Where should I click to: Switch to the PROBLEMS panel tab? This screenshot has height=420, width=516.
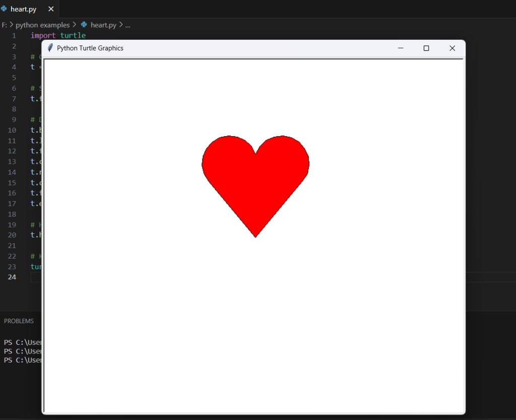tap(19, 321)
